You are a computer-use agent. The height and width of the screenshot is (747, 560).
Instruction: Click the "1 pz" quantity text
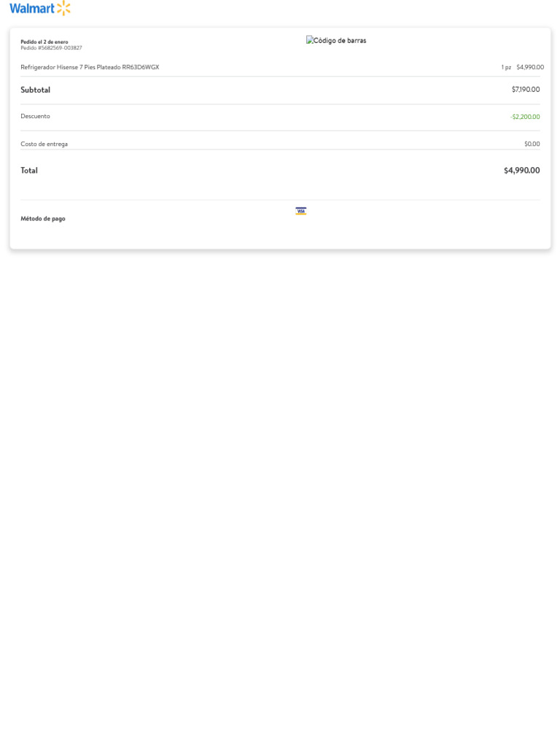tap(506, 67)
